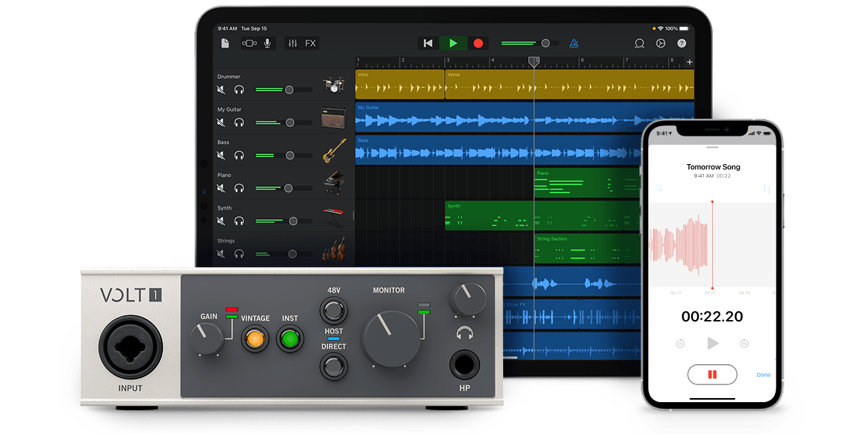868x434 pixels.
Task: Select the synth keyboard instrument icon
Action: coord(334,216)
